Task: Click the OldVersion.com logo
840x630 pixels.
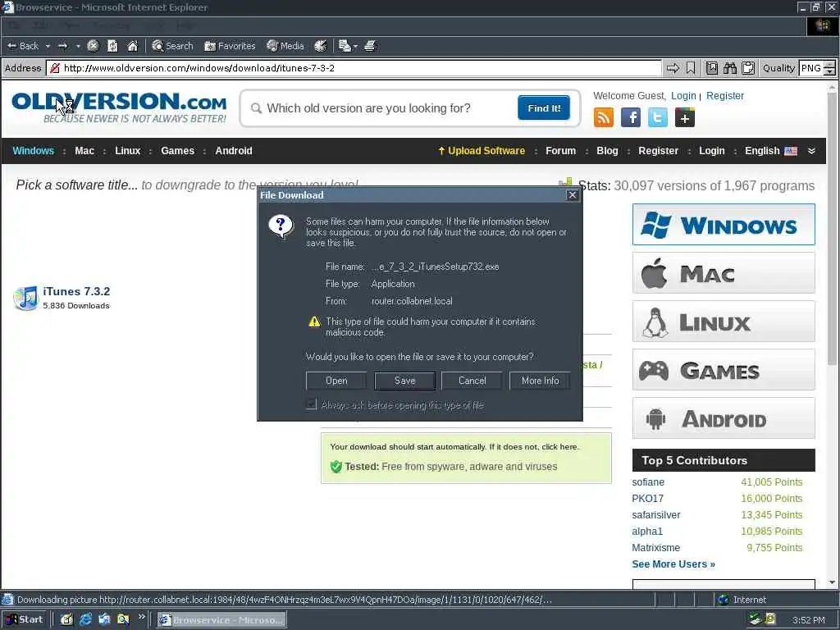Action: pyautogui.click(x=119, y=107)
